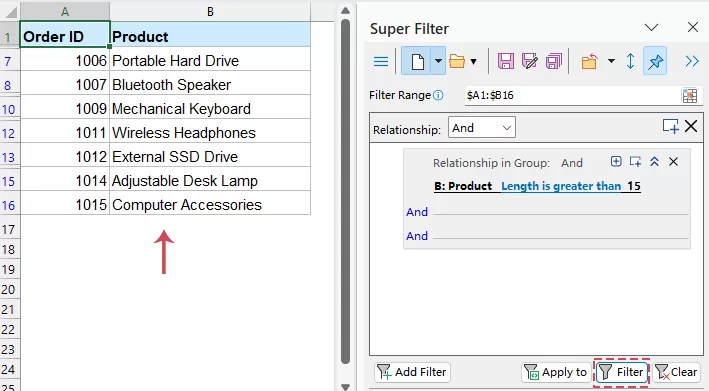The height and width of the screenshot is (391, 709).
Task: Click the B: Product condition field
Action: pyautogui.click(x=463, y=186)
